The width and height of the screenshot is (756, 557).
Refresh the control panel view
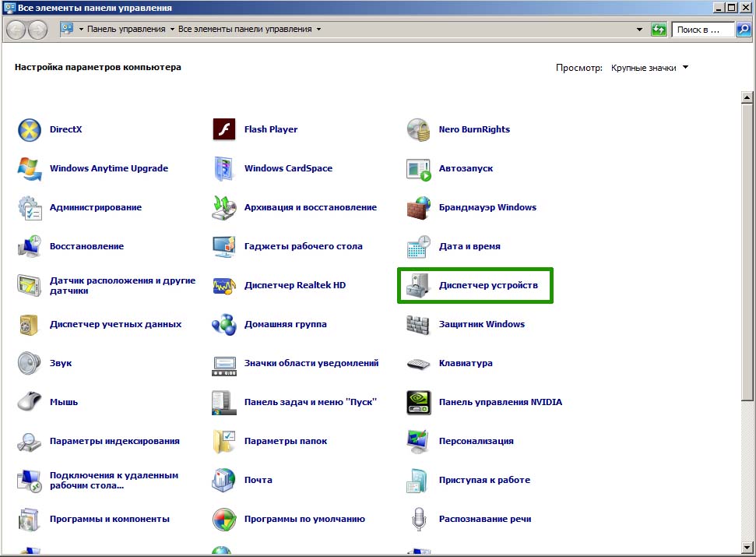[x=659, y=30]
